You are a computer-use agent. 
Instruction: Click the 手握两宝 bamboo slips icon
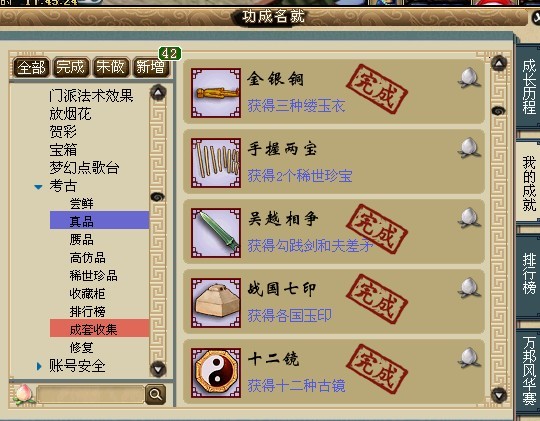(x=216, y=163)
